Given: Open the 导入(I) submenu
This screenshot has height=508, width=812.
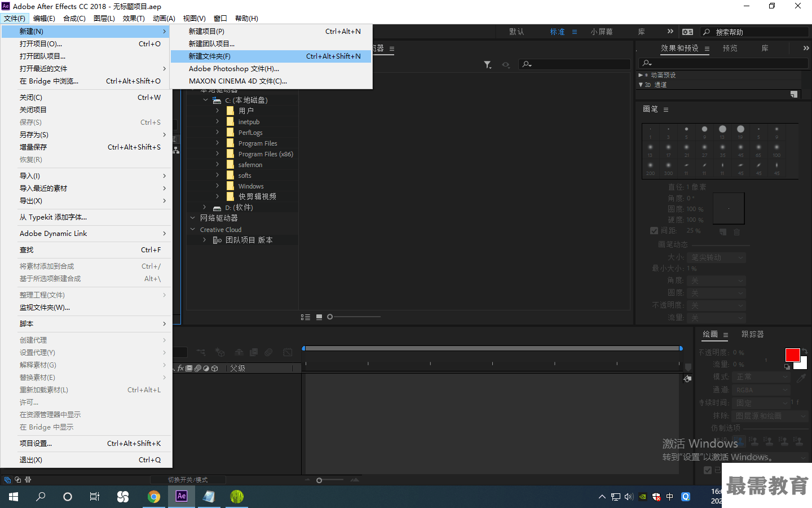Looking at the screenshot, I should coord(86,176).
